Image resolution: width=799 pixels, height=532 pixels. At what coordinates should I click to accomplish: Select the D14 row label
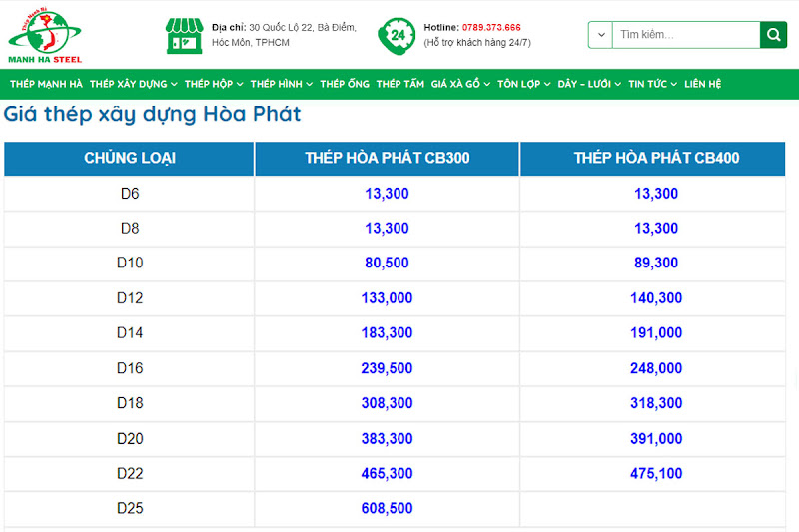coord(130,333)
